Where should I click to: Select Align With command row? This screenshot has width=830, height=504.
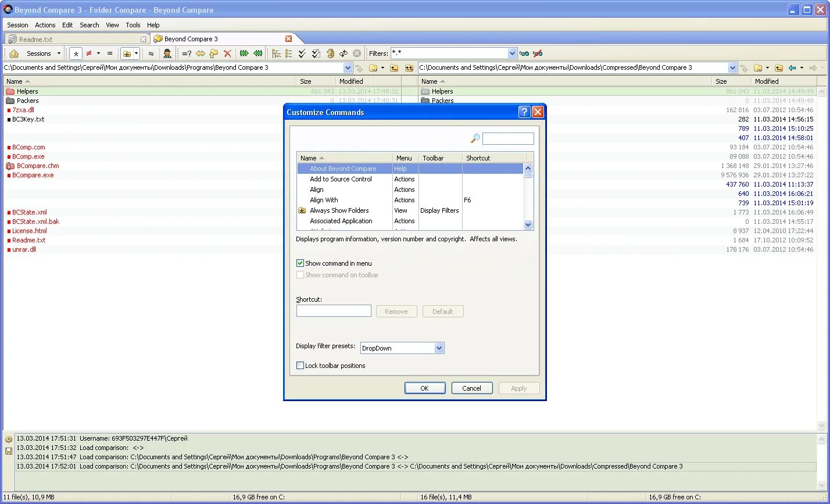[410, 200]
